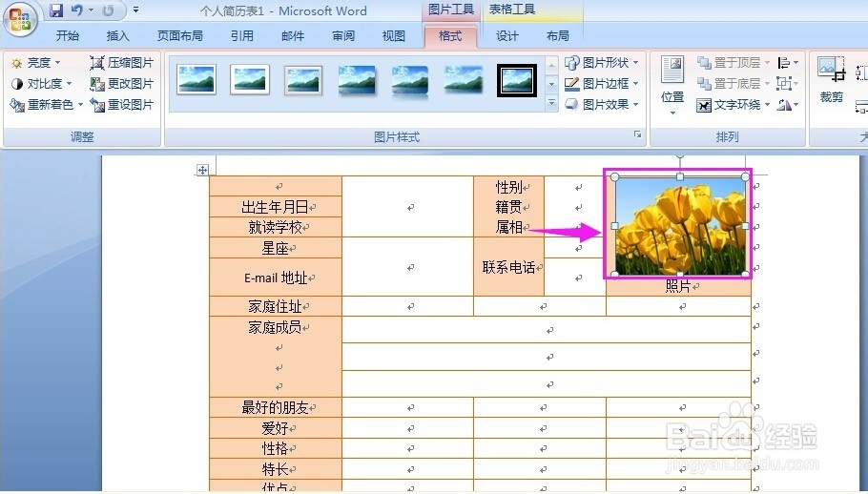Viewport: 868px width, 494px height.
Task: Switch to 视图 tab
Action: (394, 36)
